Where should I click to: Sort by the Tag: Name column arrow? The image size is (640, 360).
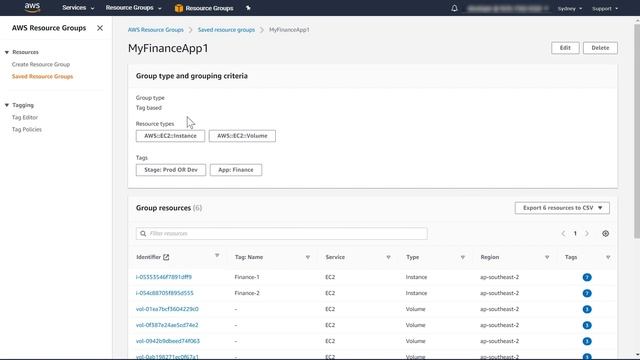click(x=308, y=257)
